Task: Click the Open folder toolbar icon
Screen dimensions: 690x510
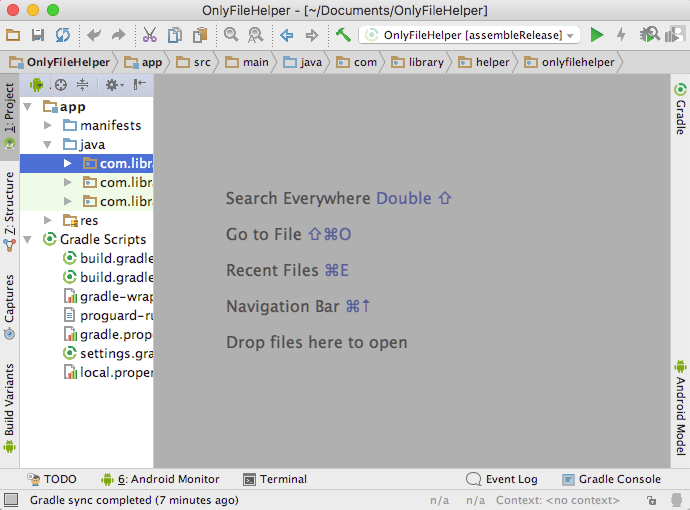Action: 13,35
